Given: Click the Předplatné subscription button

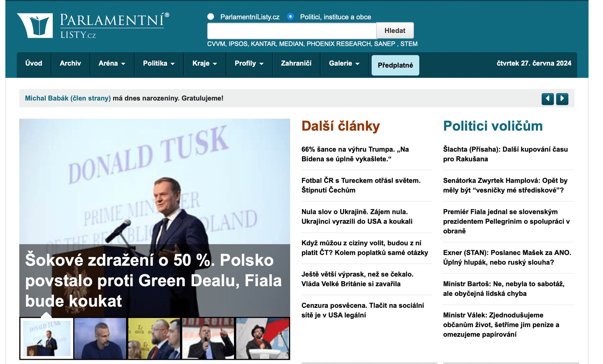Looking at the screenshot, I should (395, 65).
